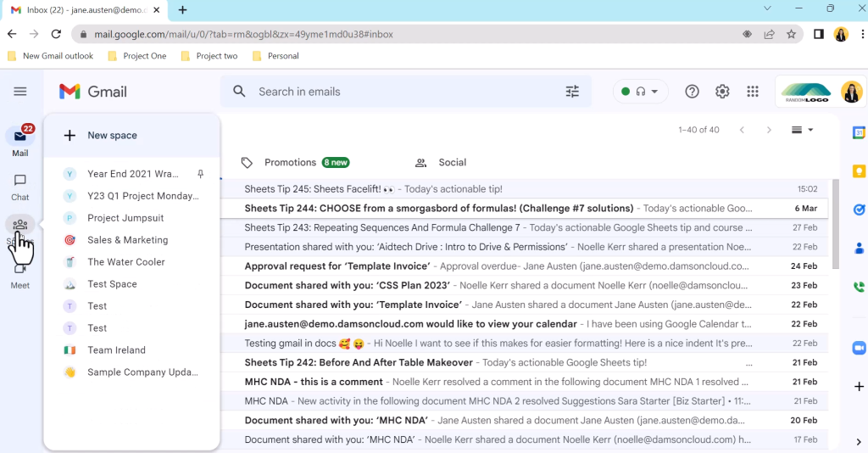This screenshot has width=868, height=453.
Task: Open the Sheets Tip 242 email
Action: coord(524,363)
